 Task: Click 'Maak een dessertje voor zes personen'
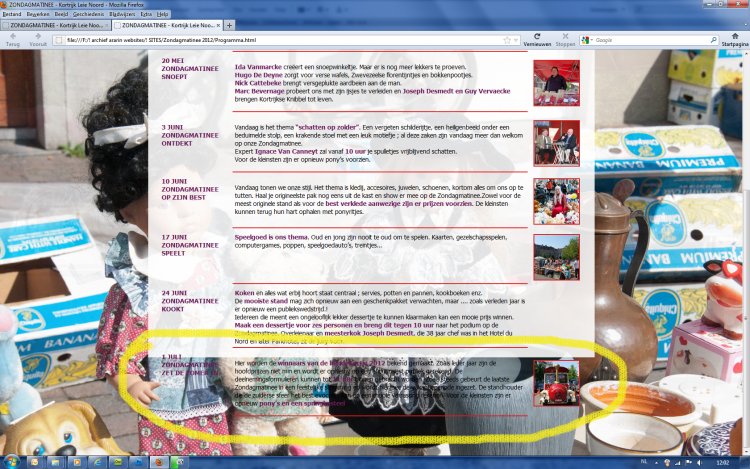pos(293,325)
